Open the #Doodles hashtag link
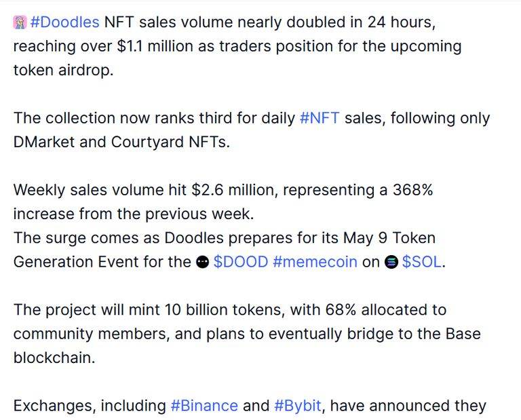Viewport: 521px width, 420px height. click(x=65, y=22)
